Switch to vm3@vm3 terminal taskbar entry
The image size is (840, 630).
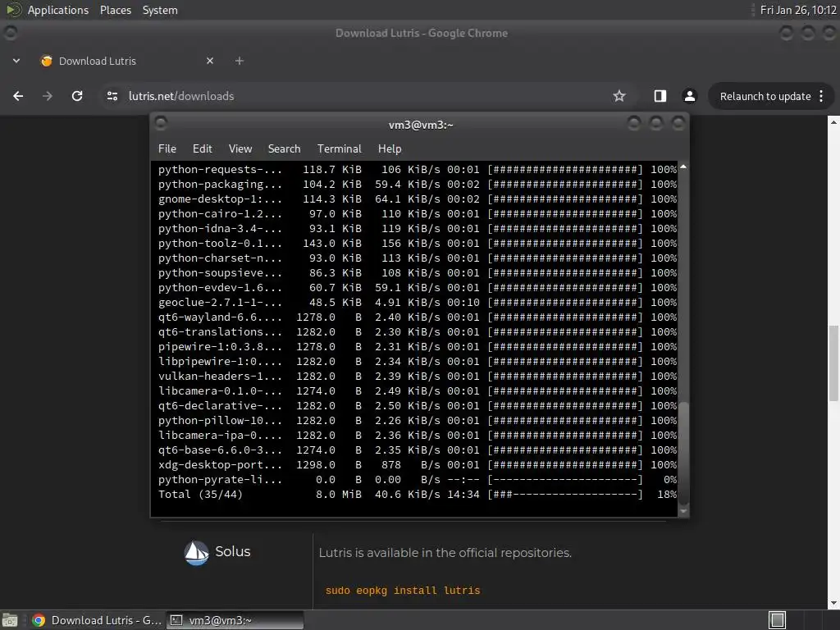[235, 620]
